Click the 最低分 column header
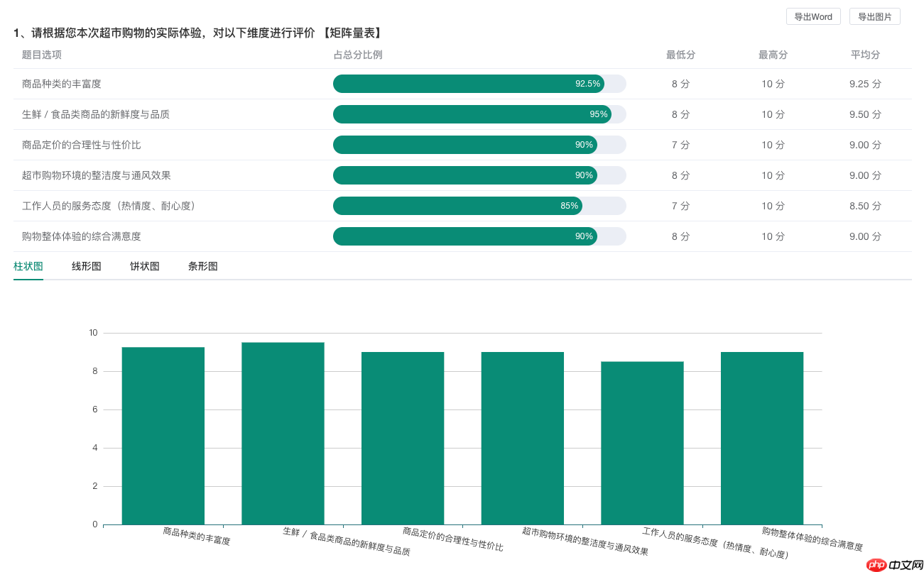Image resolution: width=924 pixels, height=572 pixels. 680,54
